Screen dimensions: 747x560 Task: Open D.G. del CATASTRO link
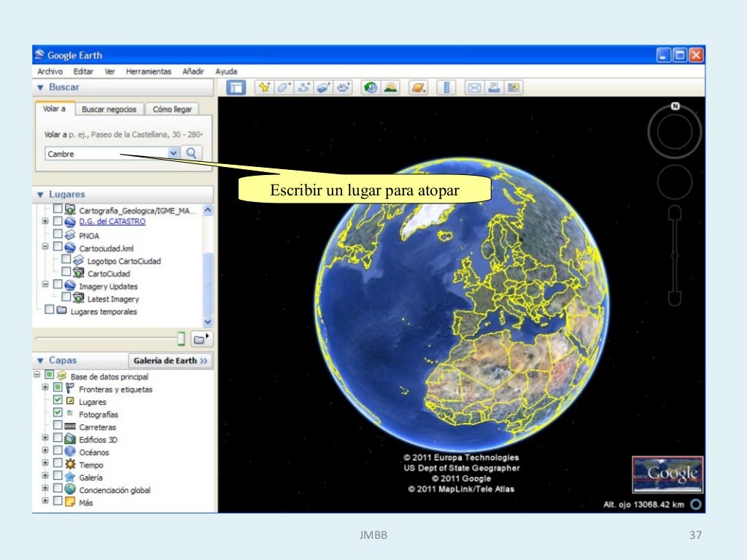pyautogui.click(x=112, y=222)
